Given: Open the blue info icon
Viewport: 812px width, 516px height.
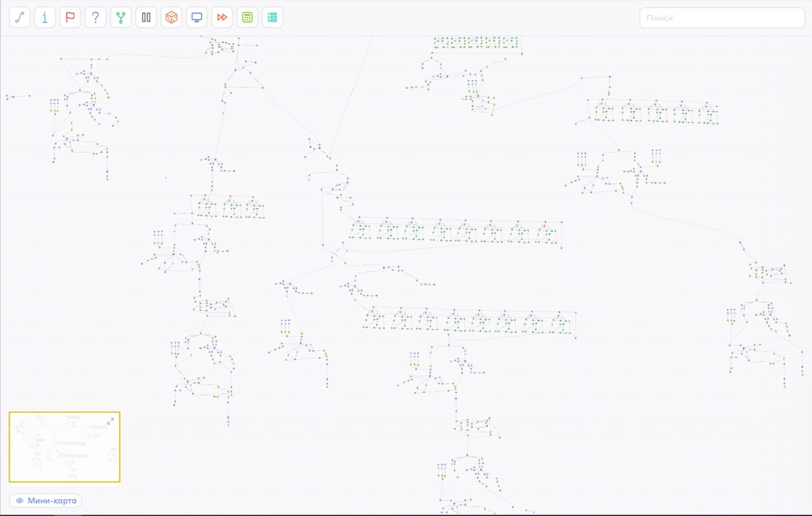Looking at the screenshot, I should [x=45, y=18].
